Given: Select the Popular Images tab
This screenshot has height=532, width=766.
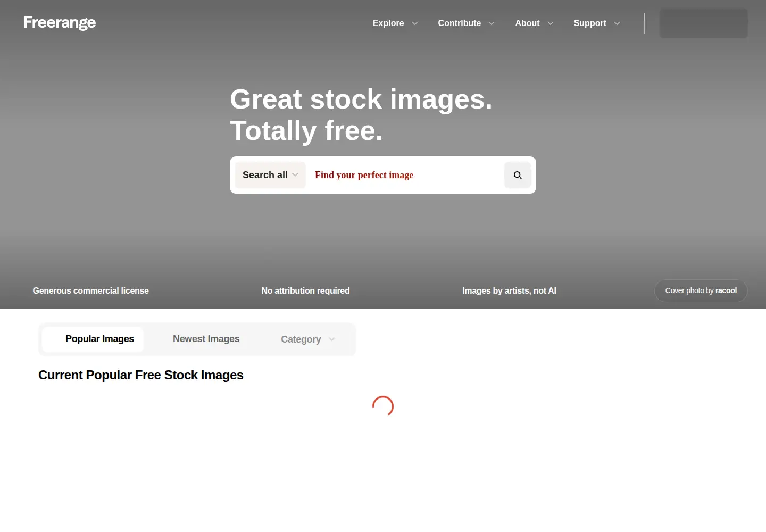Looking at the screenshot, I should click(93, 339).
